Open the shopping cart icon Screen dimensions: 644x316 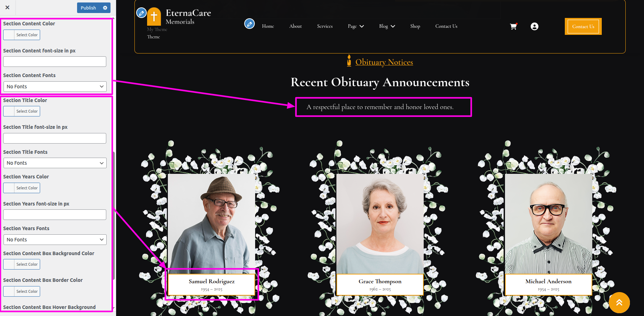tap(513, 26)
